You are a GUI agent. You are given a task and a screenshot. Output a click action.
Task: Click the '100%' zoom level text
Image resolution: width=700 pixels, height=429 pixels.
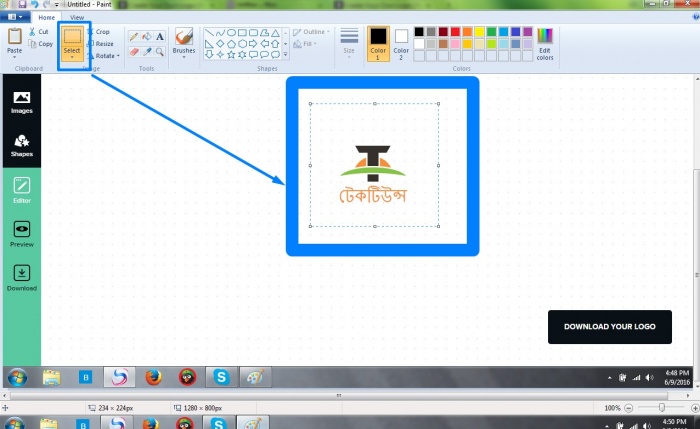(x=612, y=408)
